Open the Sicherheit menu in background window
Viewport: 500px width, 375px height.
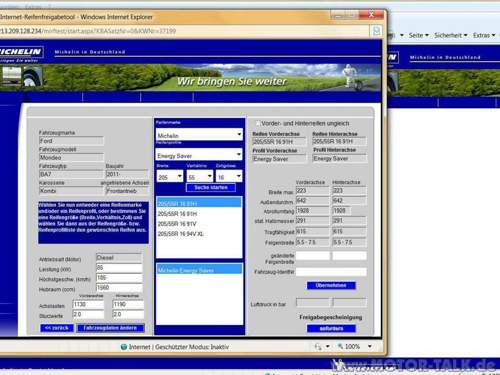(450, 35)
